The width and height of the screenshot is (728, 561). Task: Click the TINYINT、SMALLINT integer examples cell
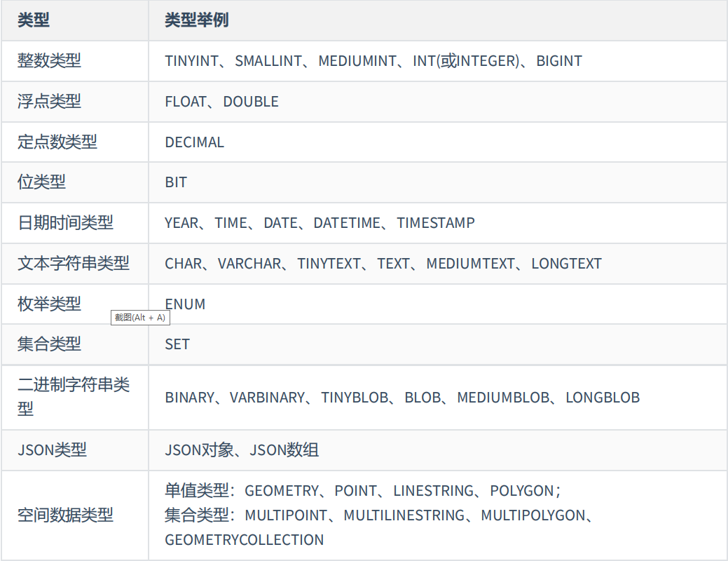pos(373,61)
